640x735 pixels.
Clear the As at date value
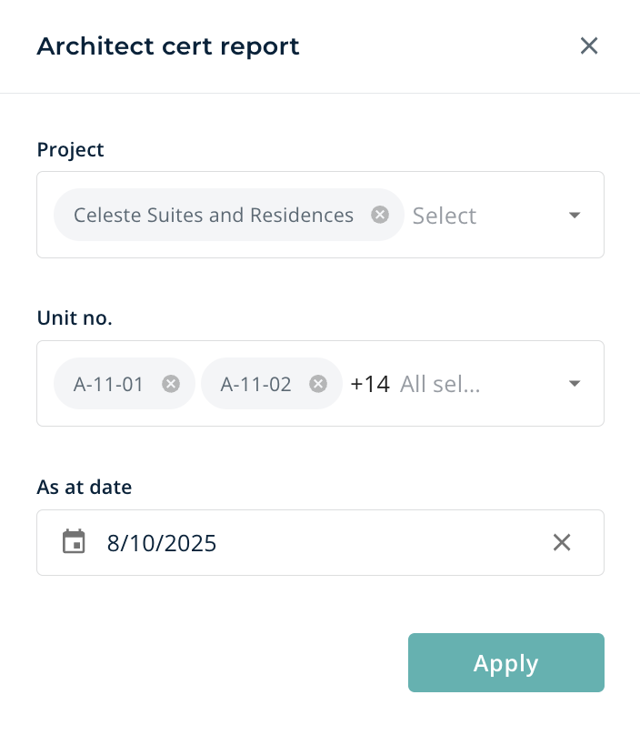[562, 542]
